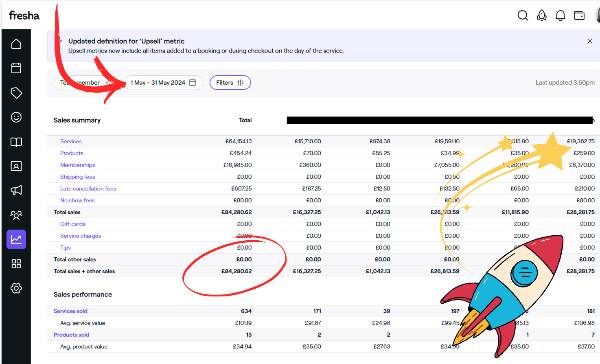Click the Memberships total £18,985.00
The width and height of the screenshot is (600, 364).
click(x=237, y=165)
